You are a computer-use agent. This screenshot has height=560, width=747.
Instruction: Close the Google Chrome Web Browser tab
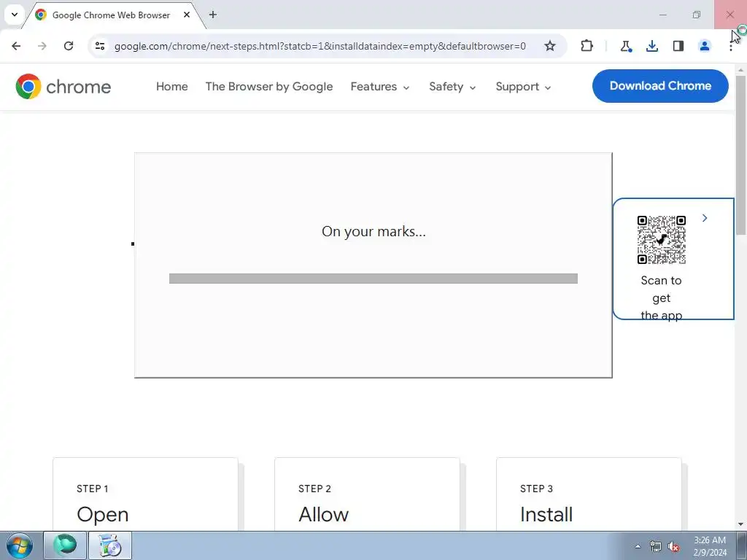187,15
